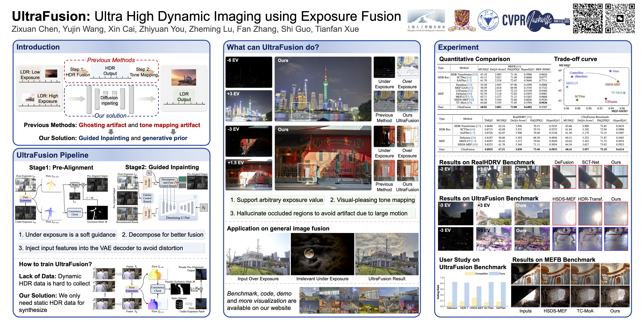Viewport: 644px width, 322px height.
Task: Click the Flow Estimation box in Stage1
Action: pyautogui.click(x=25, y=199)
